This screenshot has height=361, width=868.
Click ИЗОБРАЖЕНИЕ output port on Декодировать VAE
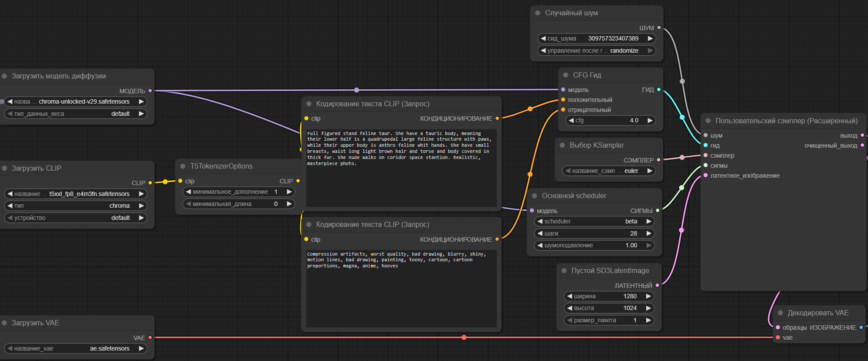pyautogui.click(x=861, y=327)
